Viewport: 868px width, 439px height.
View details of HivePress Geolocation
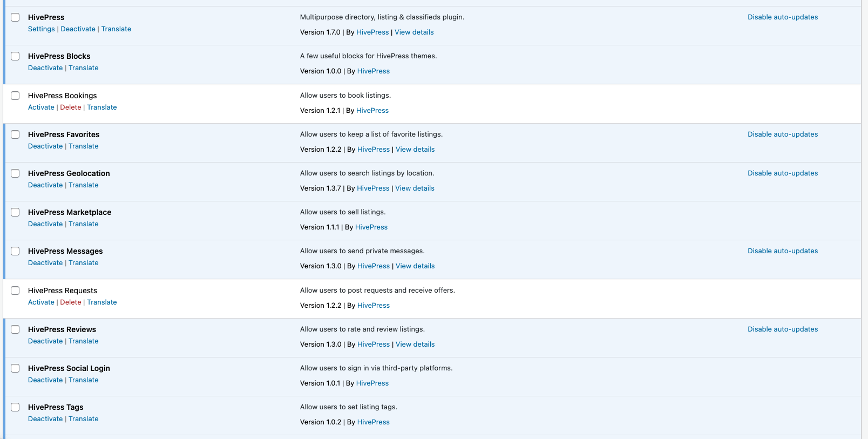tap(415, 188)
